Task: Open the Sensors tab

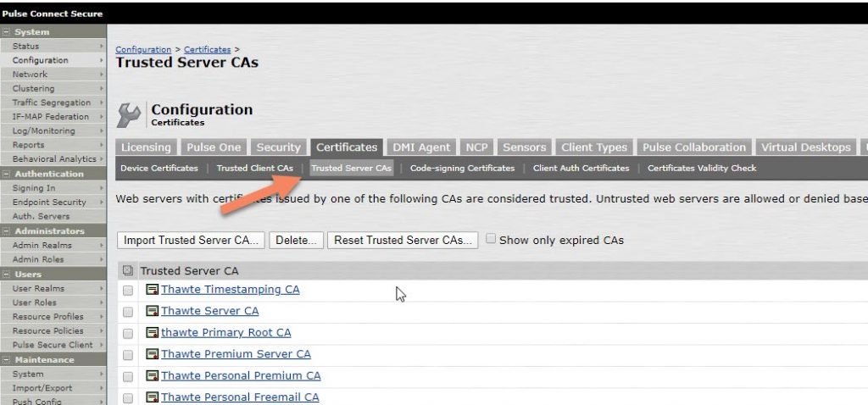Action: 524,147
